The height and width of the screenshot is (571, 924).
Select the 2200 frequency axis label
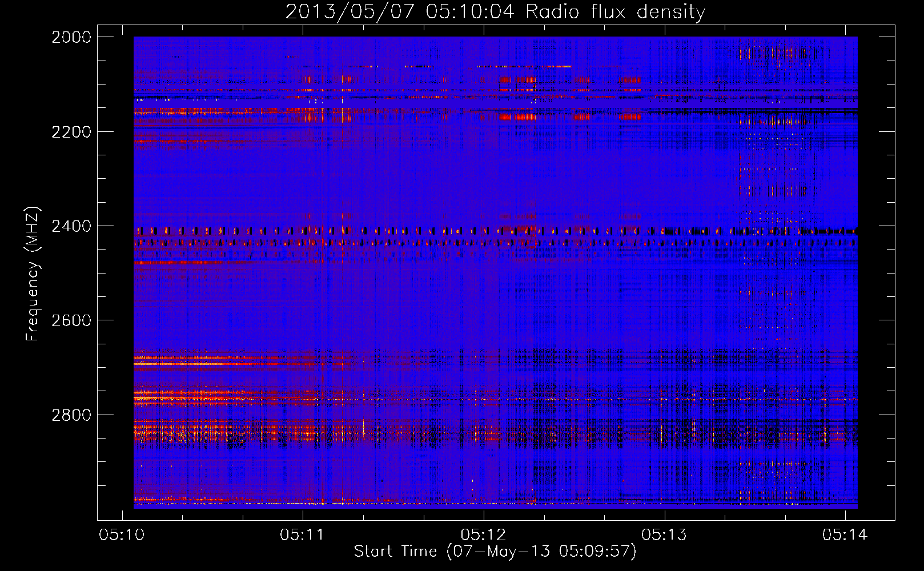point(71,132)
